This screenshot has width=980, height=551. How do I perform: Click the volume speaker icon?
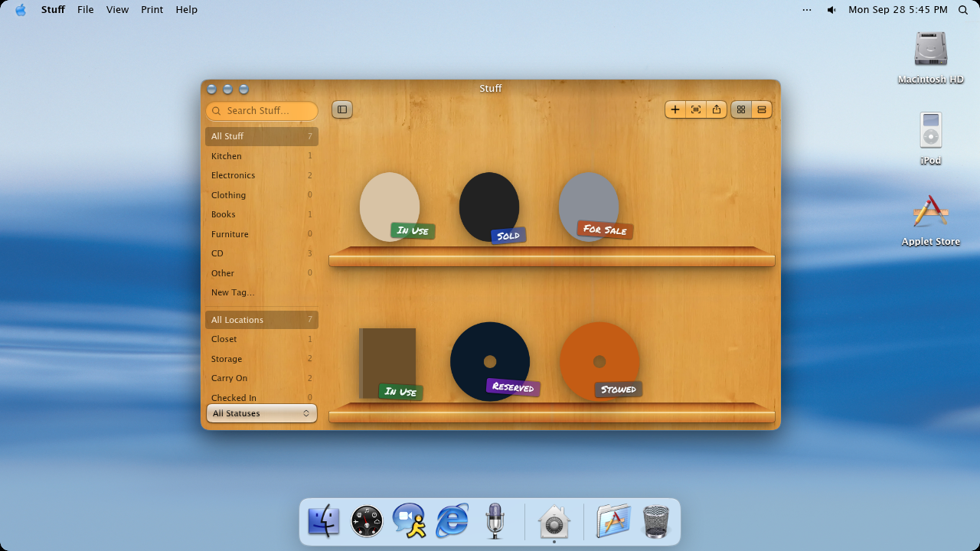[831, 10]
